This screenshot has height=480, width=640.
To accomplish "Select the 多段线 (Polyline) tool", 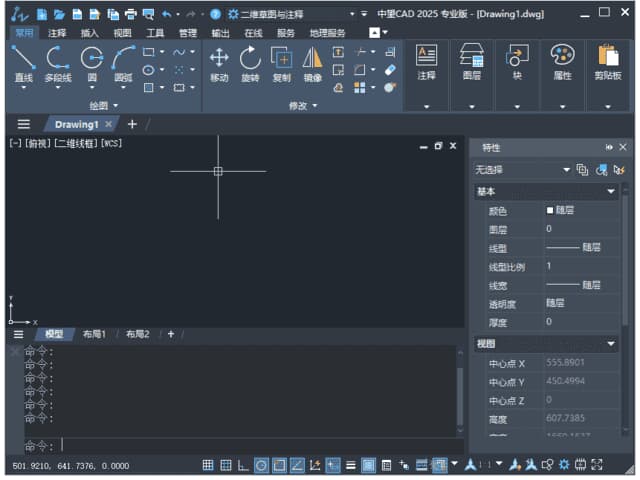I will pyautogui.click(x=58, y=61).
